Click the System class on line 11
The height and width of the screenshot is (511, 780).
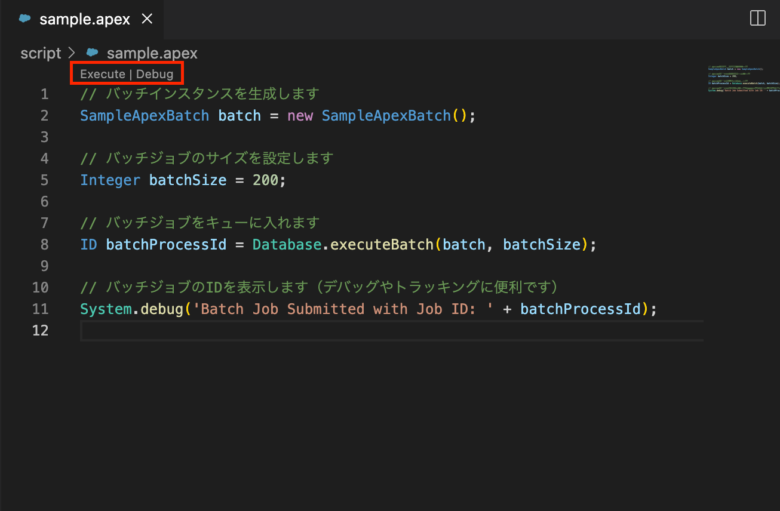click(106, 309)
